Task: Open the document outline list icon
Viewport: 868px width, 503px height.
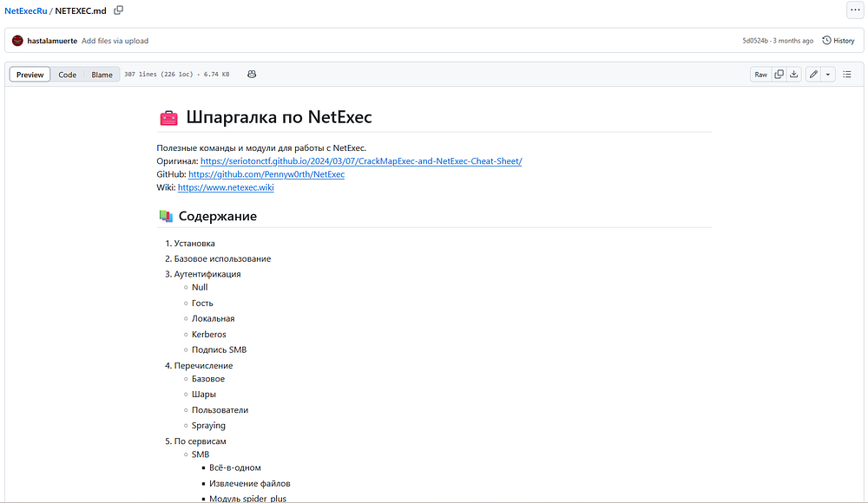Action: 847,75
